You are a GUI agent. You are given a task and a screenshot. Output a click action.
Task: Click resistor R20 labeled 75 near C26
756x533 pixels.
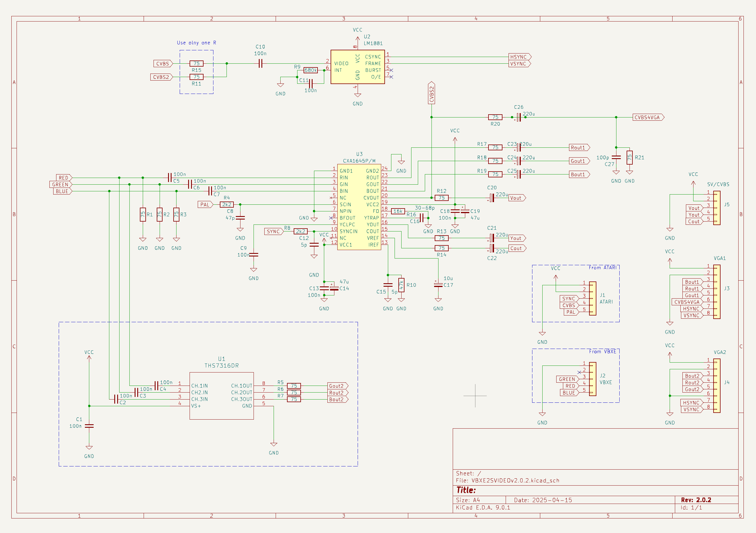tap(495, 117)
